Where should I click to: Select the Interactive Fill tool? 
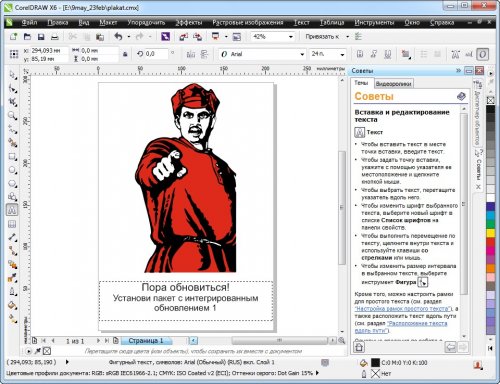pyautogui.click(x=13, y=319)
